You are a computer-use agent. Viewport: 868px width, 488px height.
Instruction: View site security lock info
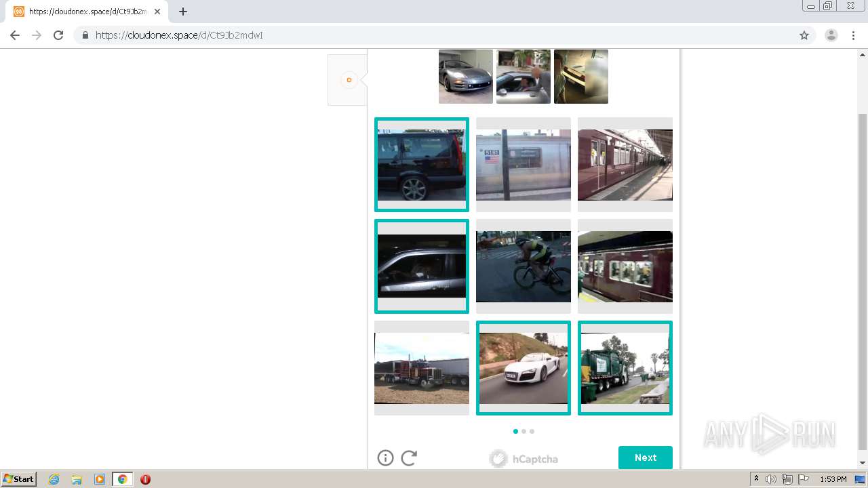pos(85,35)
